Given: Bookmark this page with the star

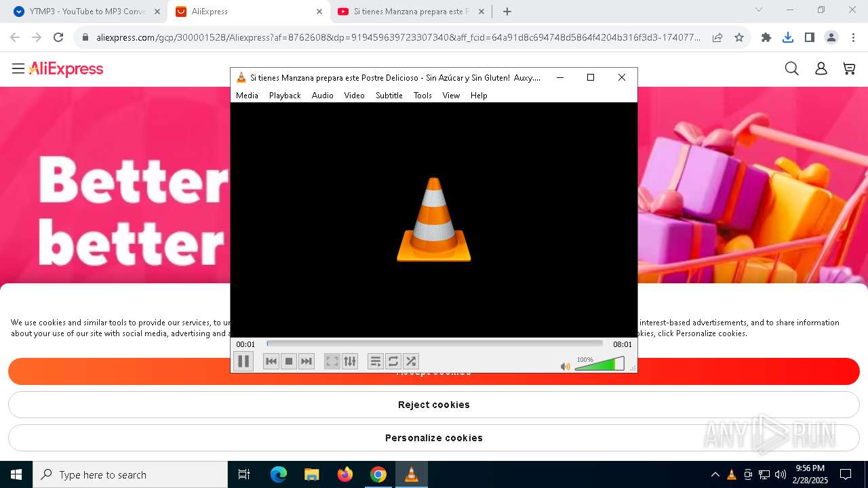Looking at the screenshot, I should pos(739,37).
